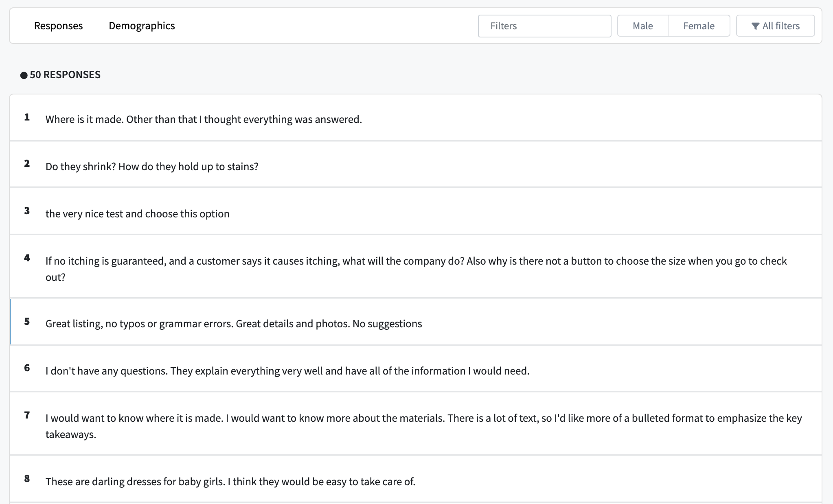Select response 7 about bulleted format

tap(416, 424)
